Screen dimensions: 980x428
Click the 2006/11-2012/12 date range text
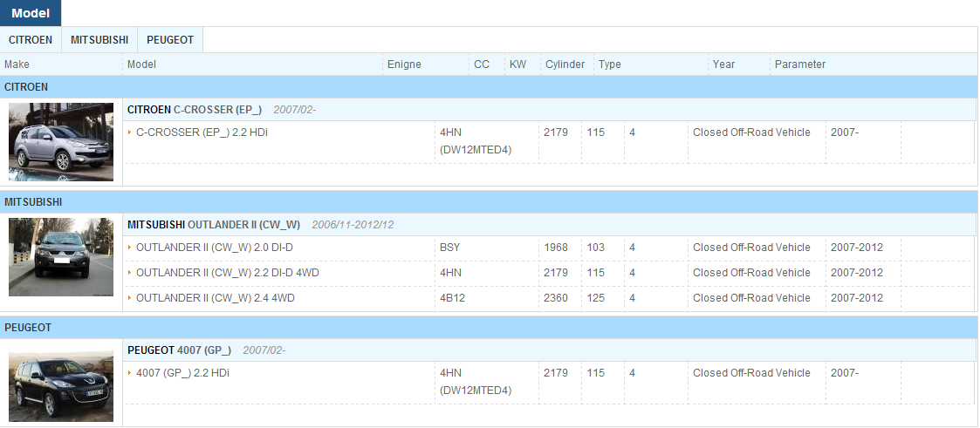[353, 225]
